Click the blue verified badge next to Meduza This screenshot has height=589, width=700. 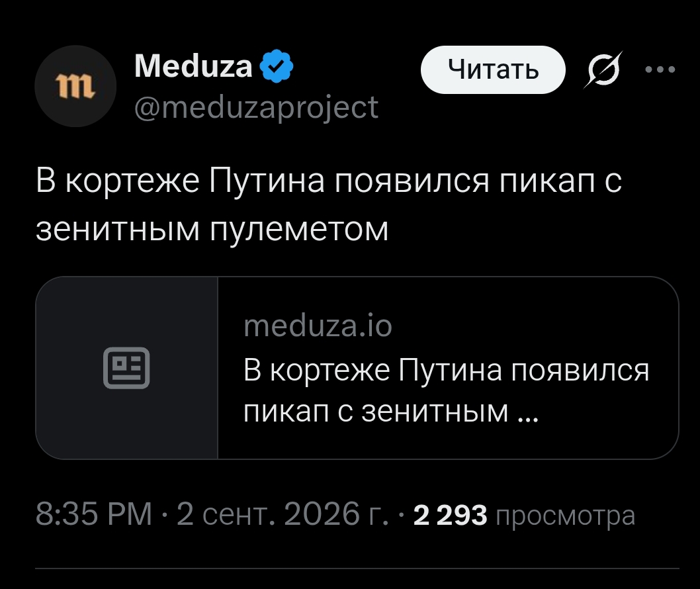[276, 66]
